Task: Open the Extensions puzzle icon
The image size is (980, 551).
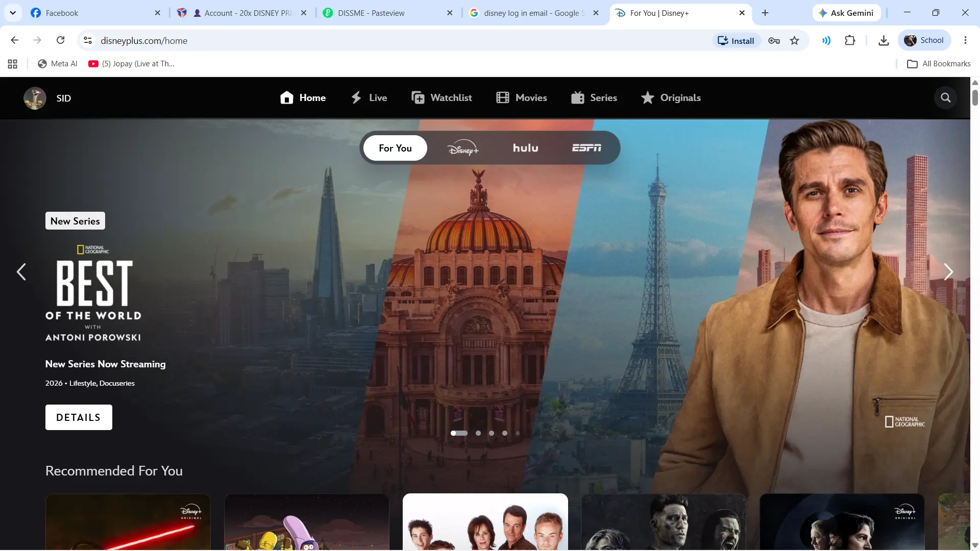Action: 850,40
